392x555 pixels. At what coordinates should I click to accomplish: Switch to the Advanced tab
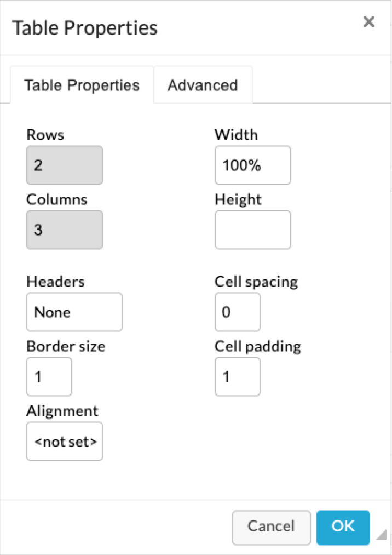click(x=203, y=85)
